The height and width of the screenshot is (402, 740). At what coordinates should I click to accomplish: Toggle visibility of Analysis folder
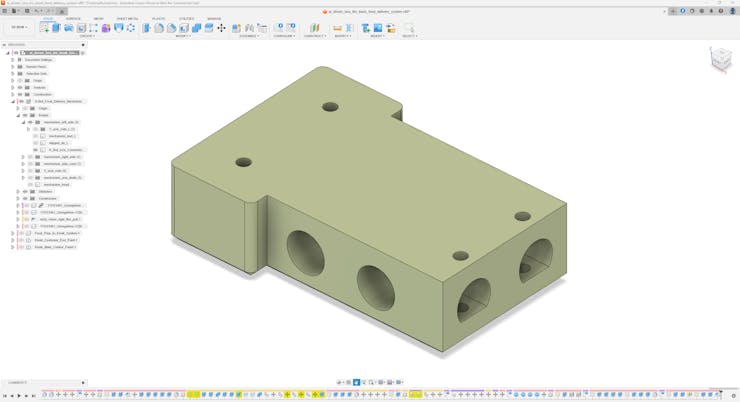(x=20, y=87)
